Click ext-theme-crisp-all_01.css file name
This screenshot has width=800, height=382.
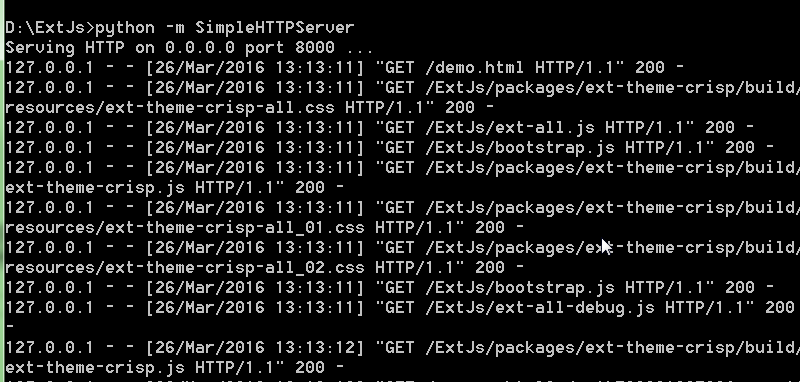(x=235, y=227)
